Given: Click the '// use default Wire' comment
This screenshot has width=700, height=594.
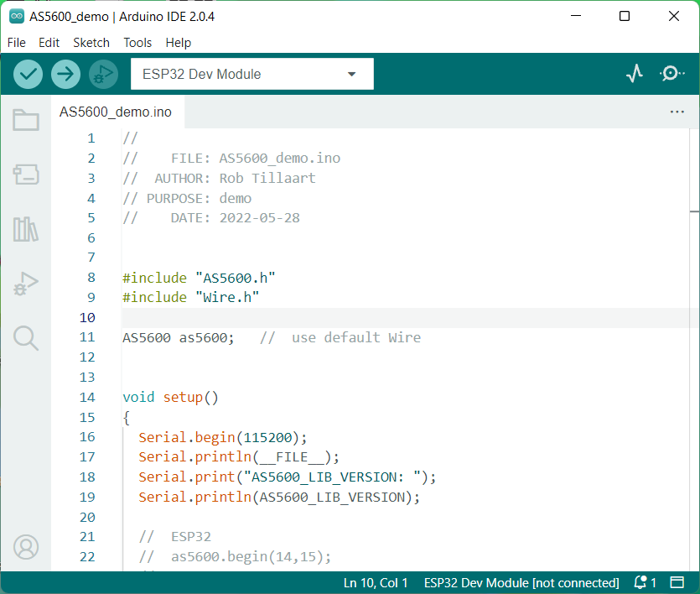Looking at the screenshot, I should point(340,337).
